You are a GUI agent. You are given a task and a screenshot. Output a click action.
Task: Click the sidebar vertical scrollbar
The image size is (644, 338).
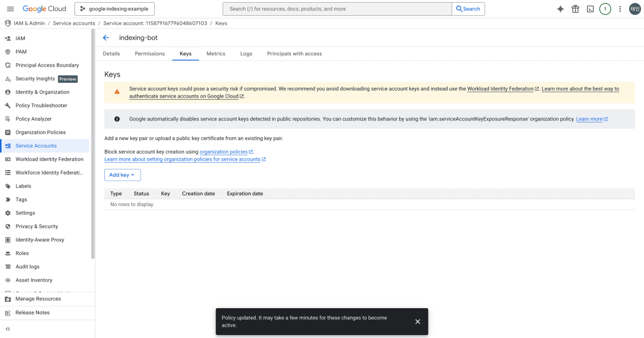(x=93, y=144)
